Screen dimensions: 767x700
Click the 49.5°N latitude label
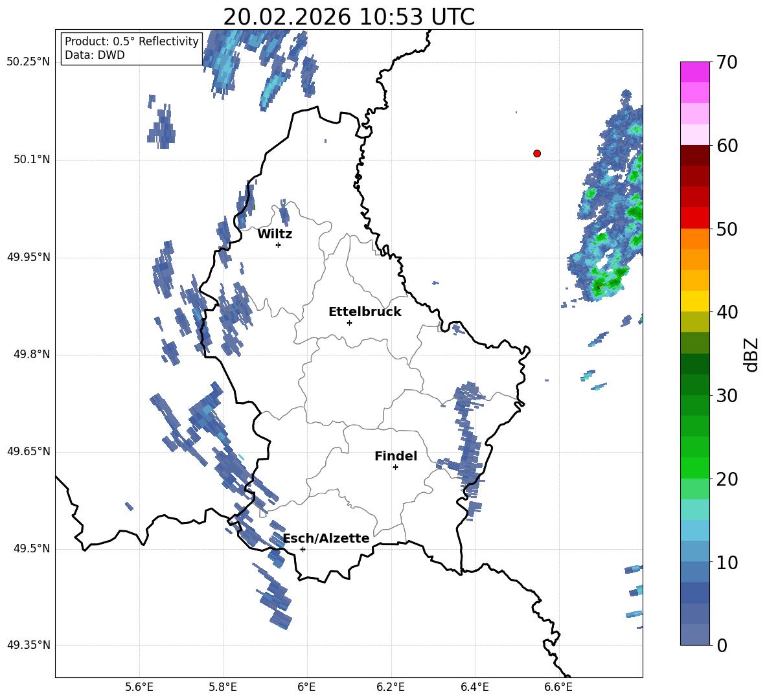[x=32, y=549]
